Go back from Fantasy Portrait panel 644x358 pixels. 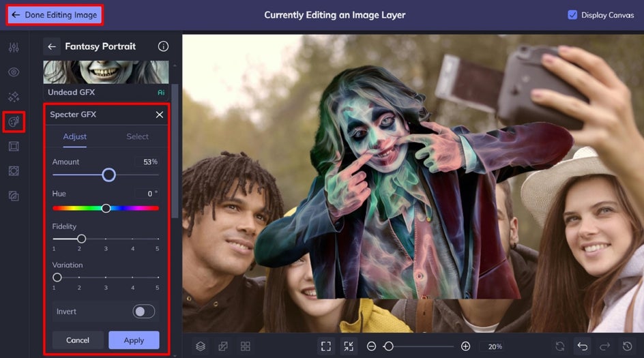point(52,47)
